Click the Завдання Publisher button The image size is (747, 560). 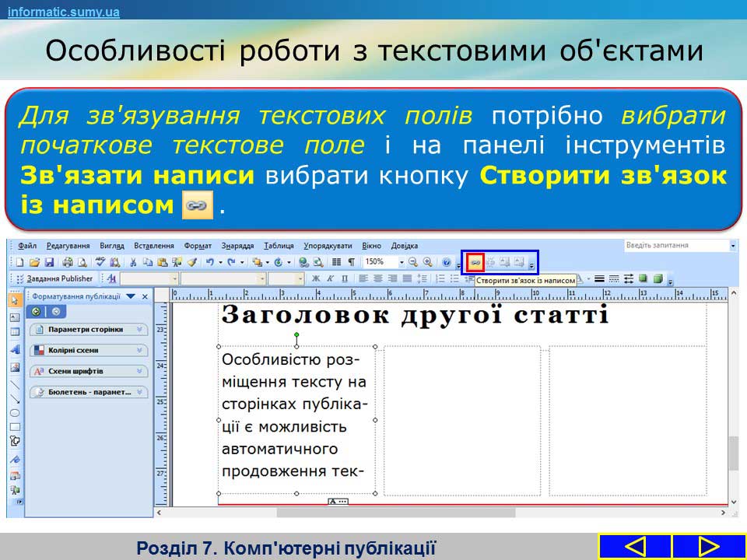[x=59, y=278]
